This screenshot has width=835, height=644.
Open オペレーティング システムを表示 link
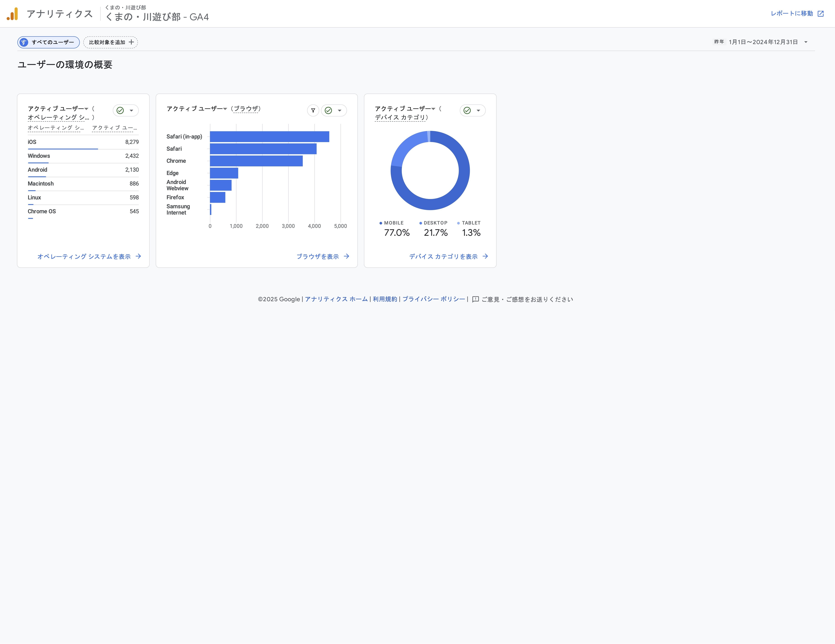point(89,256)
